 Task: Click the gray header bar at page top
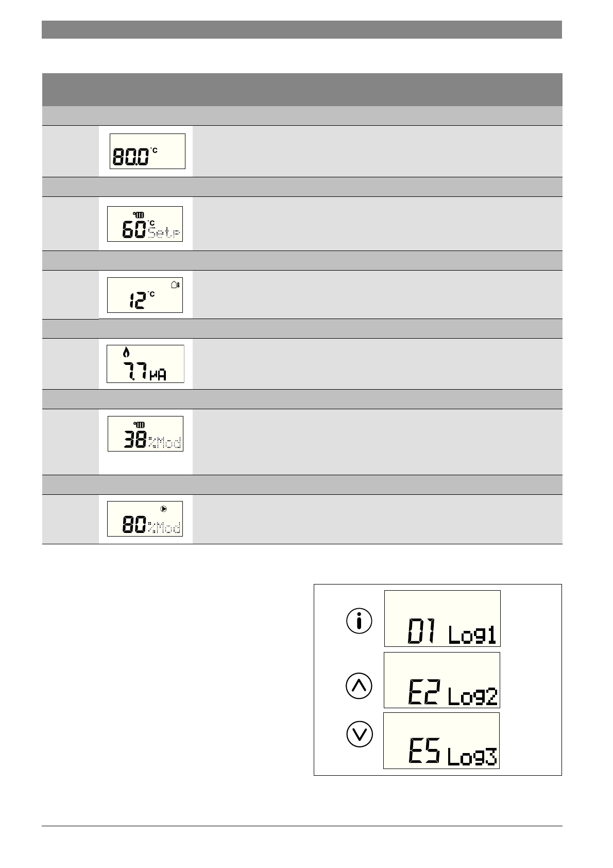(x=302, y=29)
